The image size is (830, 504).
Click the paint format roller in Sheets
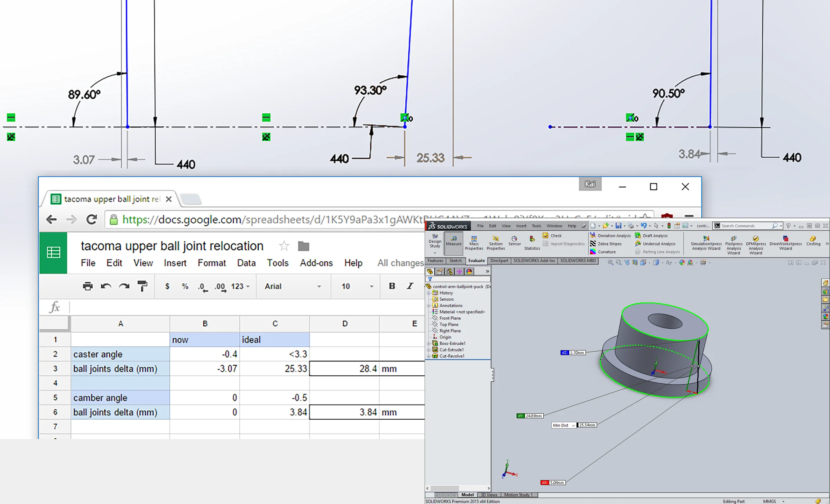tap(142, 286)
